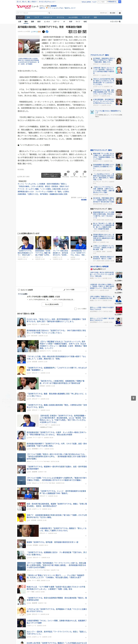Select the トップ tab

(x=20, y=17)
